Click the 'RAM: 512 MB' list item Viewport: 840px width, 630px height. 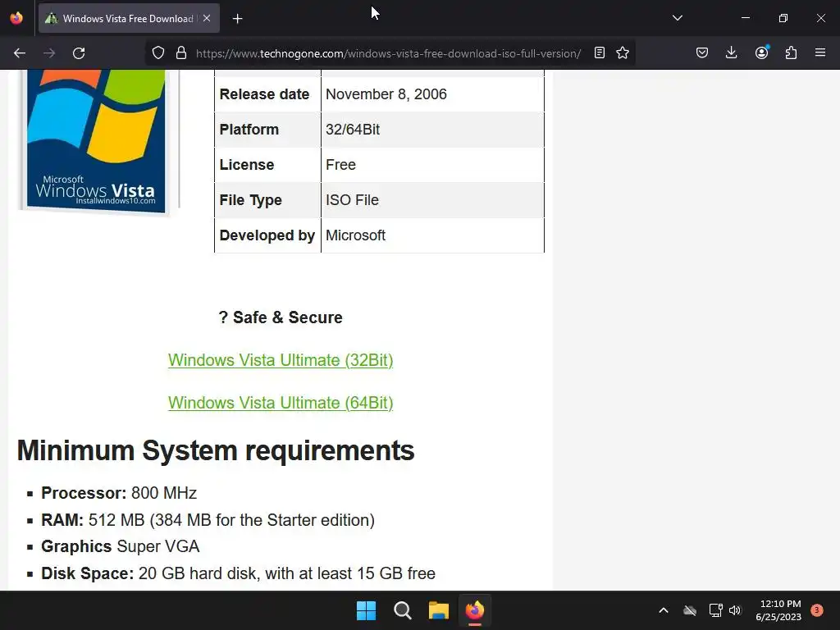208,520
